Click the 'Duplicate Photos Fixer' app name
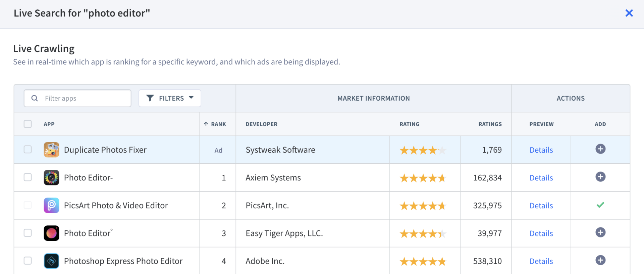The image size is (644, 274). point(105,150)
